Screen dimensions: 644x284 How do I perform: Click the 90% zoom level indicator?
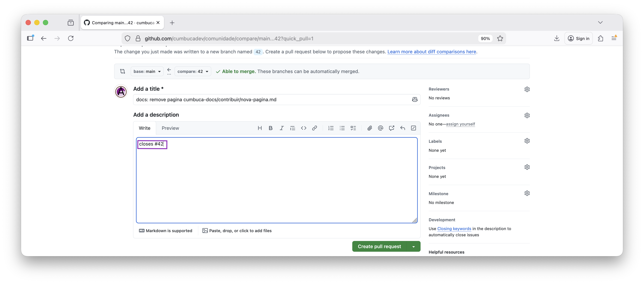485,39
